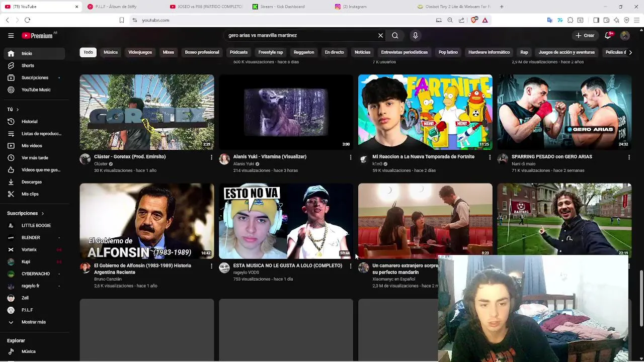
Task: Open Historial in the sidebar
Action: point(34,122)
